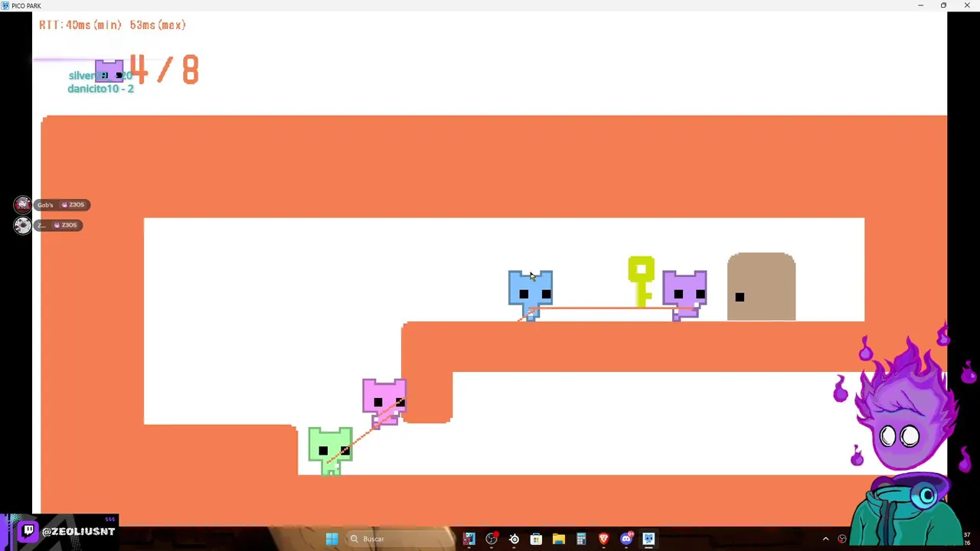This screenshot has width=980, height=551.
Task: Click the 4 / 8 level counter
Action: [165, 70]
